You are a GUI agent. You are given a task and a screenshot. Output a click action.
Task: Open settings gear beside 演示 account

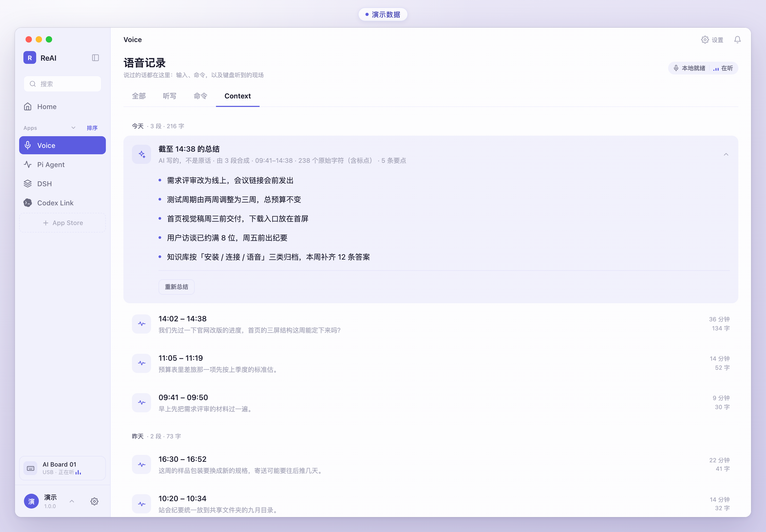pyautogui.click(x=94, y=501)
